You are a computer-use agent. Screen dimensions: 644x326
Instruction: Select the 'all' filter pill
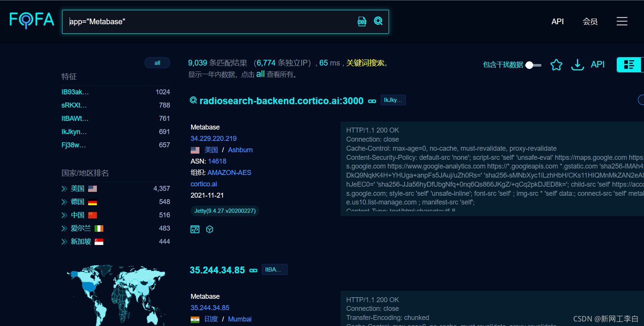click(x=157, y=63)
